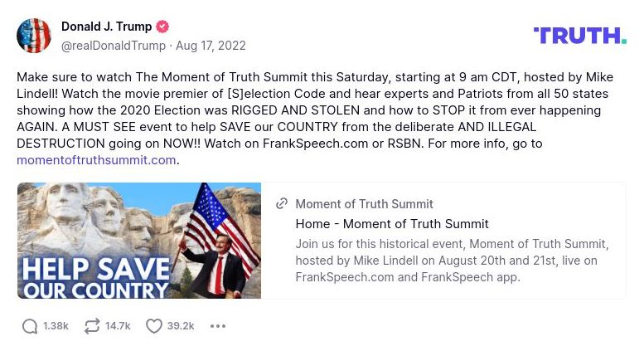Click the chain link icon in the preview card

pos(282,204)
